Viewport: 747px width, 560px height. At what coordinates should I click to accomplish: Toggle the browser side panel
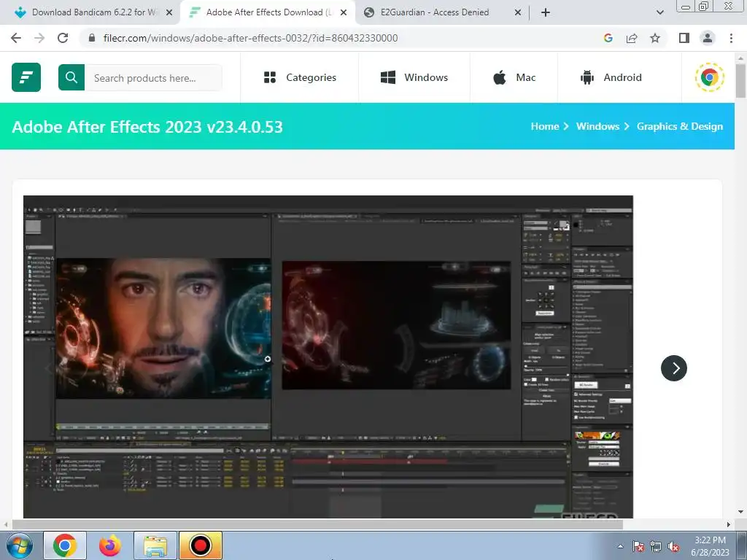tap(684, 38)
